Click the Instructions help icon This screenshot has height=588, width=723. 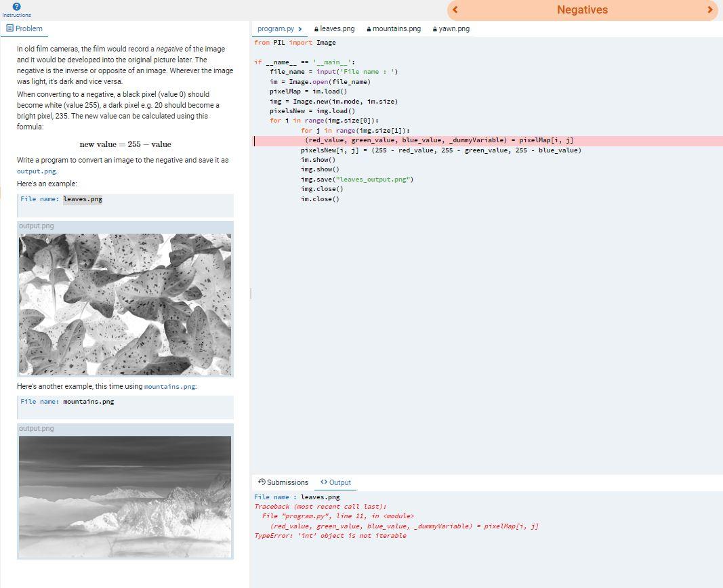(x=15, y=7)
